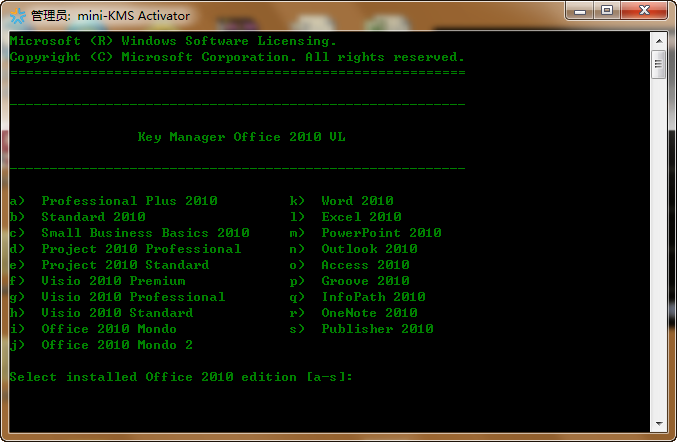
Task: Click the mini-KMS Activator title bar icon
Action: 18,16
